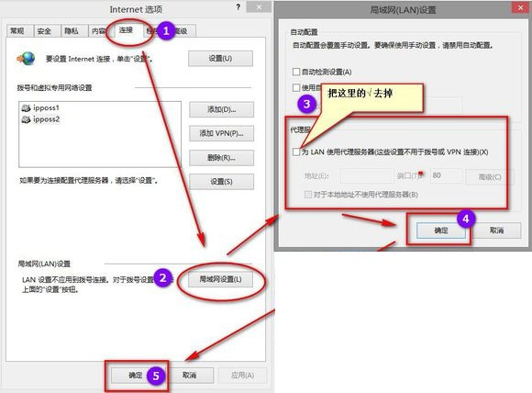Click 取消 in the LAN settings dialog
This screenshot has width=532, height=393.
coord(496,230)
